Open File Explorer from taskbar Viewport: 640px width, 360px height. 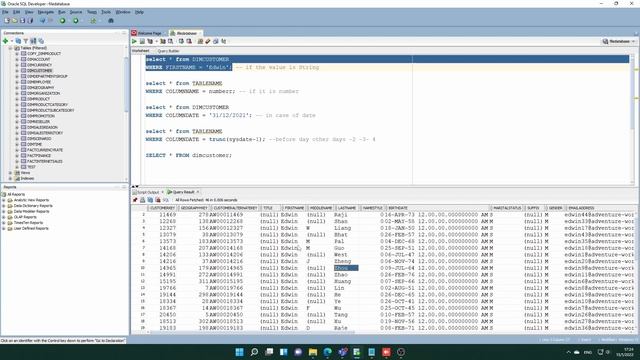pos(313,352)
